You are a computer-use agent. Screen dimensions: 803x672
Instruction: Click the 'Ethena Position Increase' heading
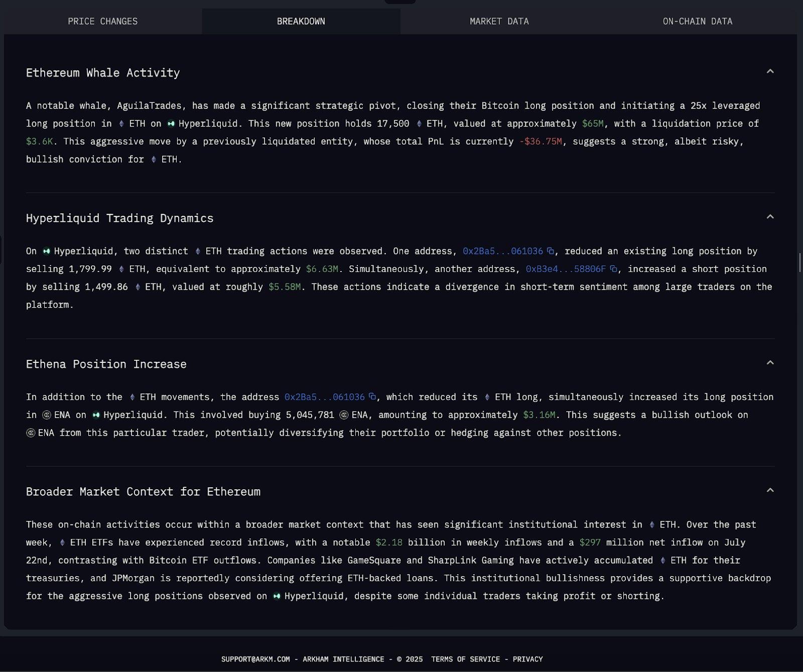coord(106,364)
